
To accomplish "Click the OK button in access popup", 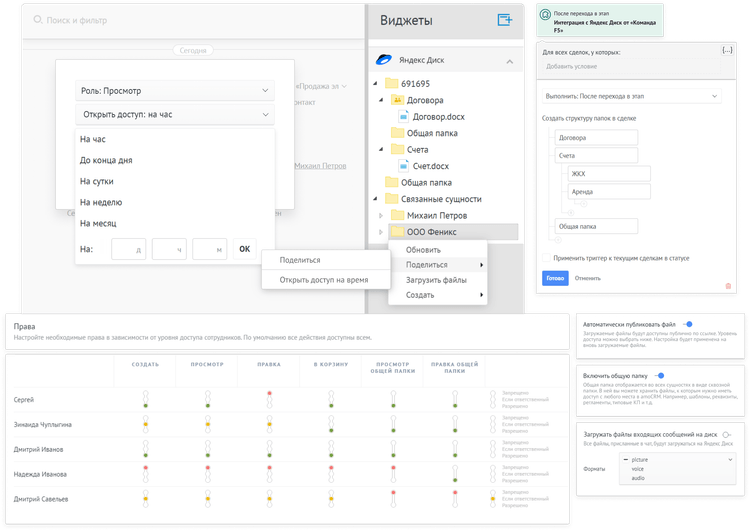I will tap(244, 249).
